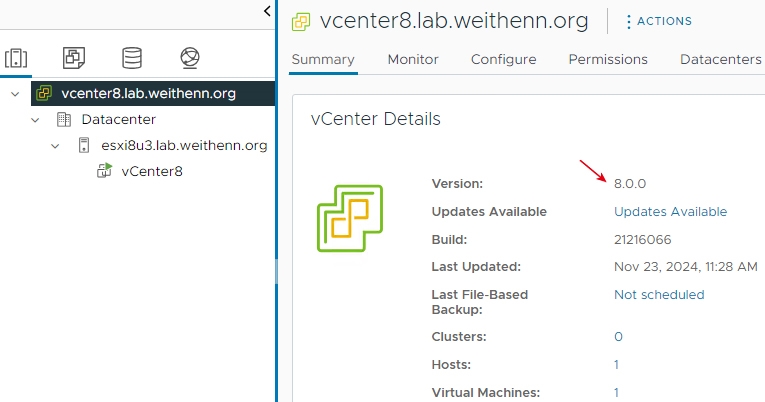Click the Datacenter building icon

tap(64, 119)
